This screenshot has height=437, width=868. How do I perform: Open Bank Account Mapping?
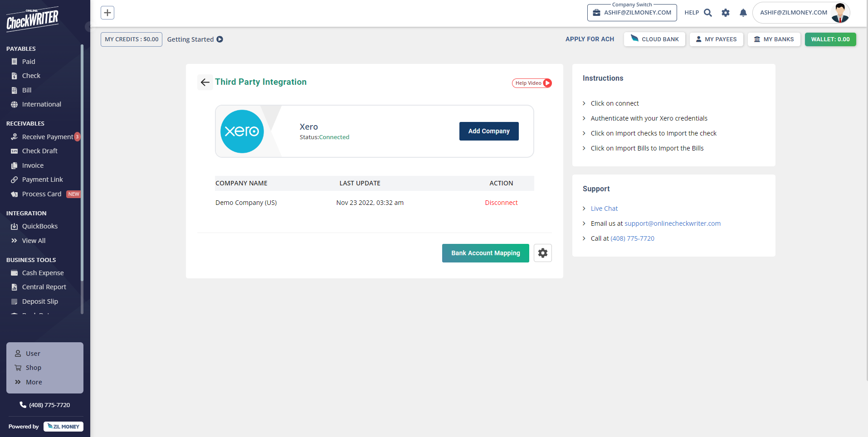pos(485,253)
